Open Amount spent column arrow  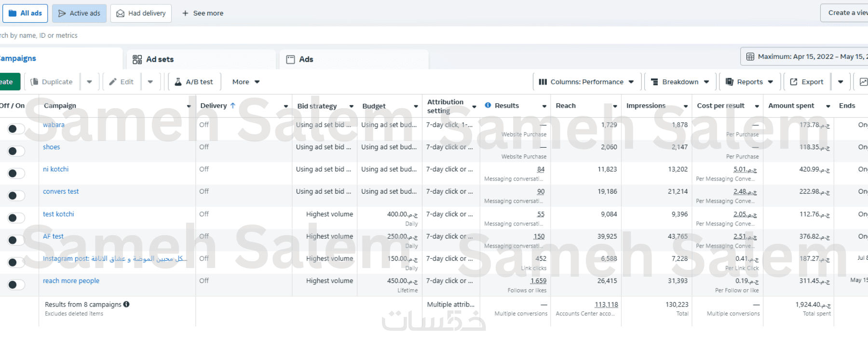click(x=828, y=106)
